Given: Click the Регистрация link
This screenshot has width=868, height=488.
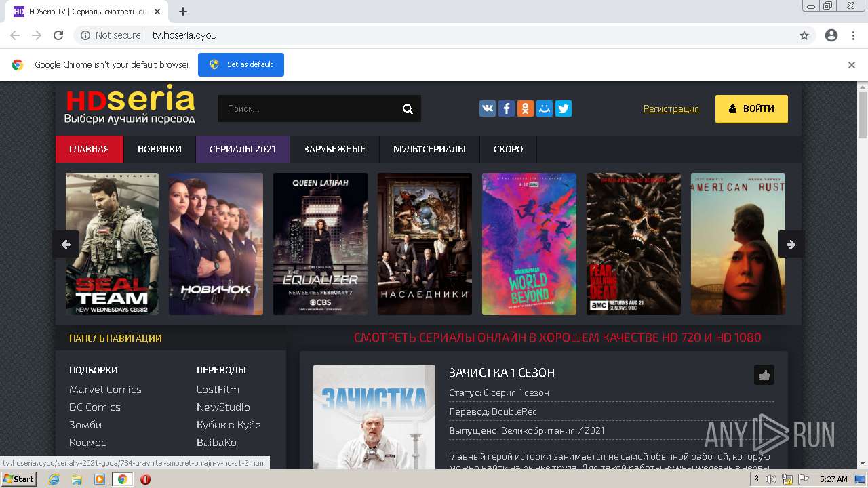Looking at the screenshot, I should pos(671,108).
